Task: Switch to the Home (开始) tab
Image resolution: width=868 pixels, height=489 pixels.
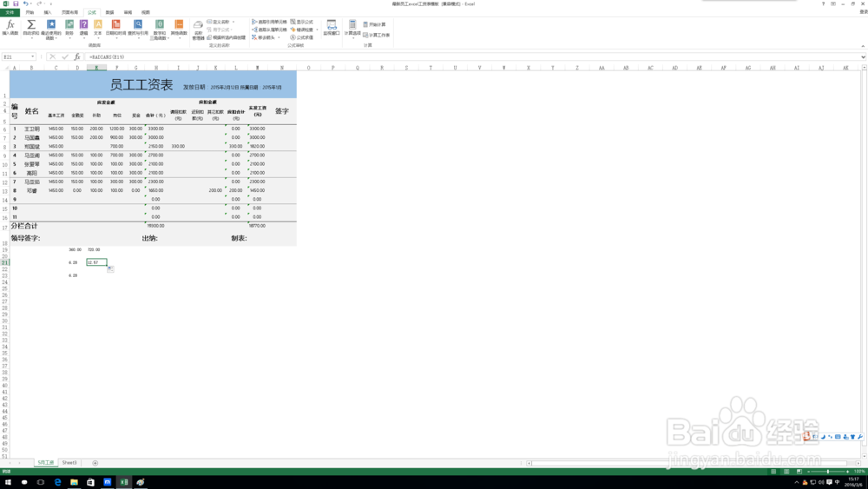Action: click(30, 12)
